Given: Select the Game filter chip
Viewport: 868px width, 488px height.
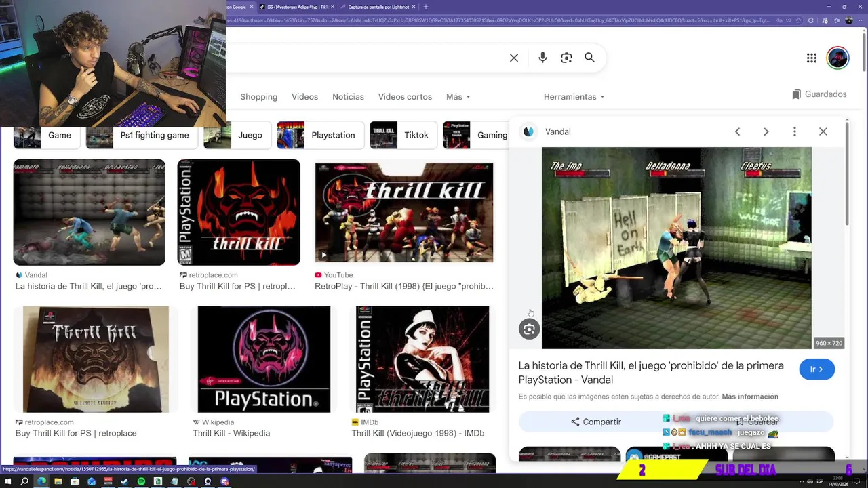Looking at the screenshot, I should pos(47,135).
